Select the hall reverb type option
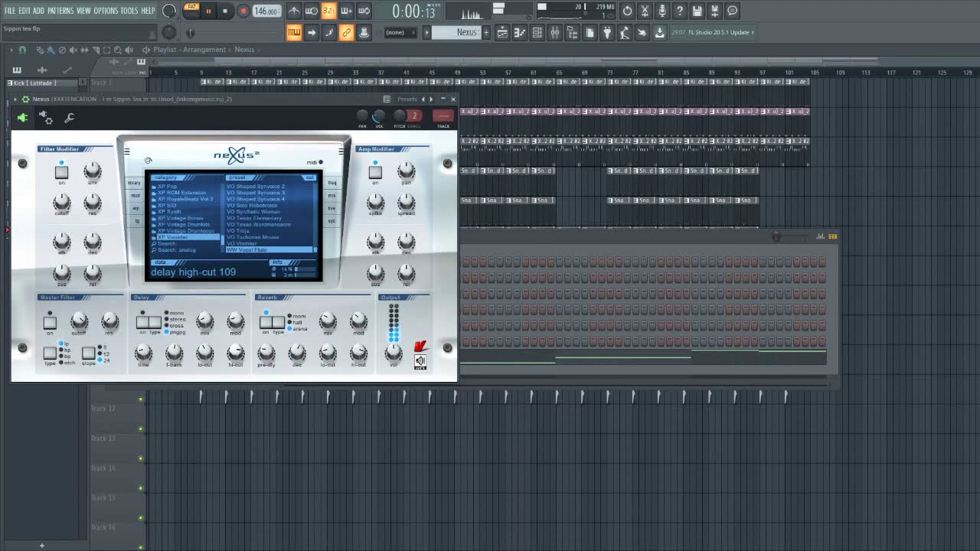 (295, 323)
